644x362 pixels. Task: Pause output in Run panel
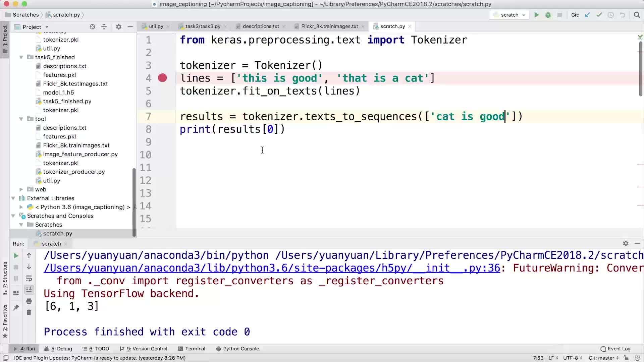point(16,279)
